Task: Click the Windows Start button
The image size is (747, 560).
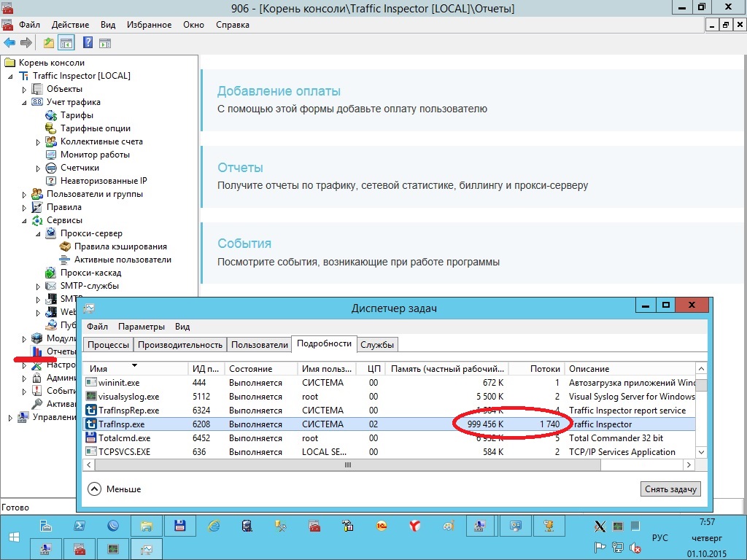Action: click(x=14, y=537)
